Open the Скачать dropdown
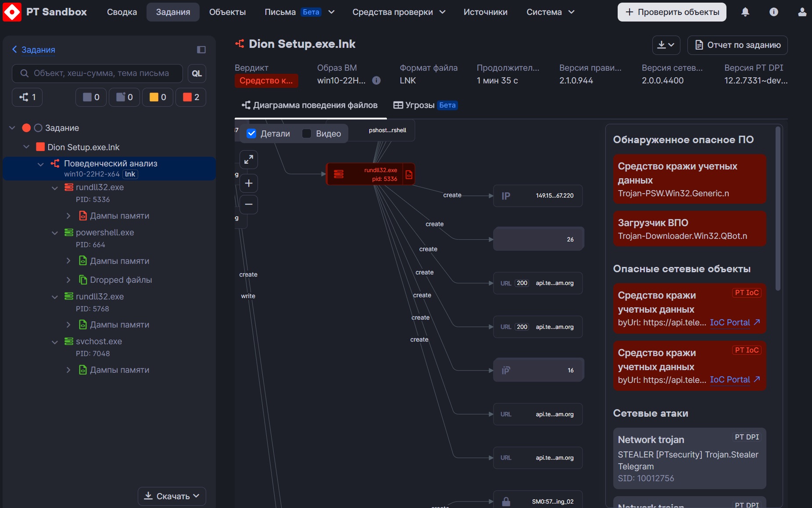Image resolution: width=812 pixels, height=508 pixels. coord(172,496)
